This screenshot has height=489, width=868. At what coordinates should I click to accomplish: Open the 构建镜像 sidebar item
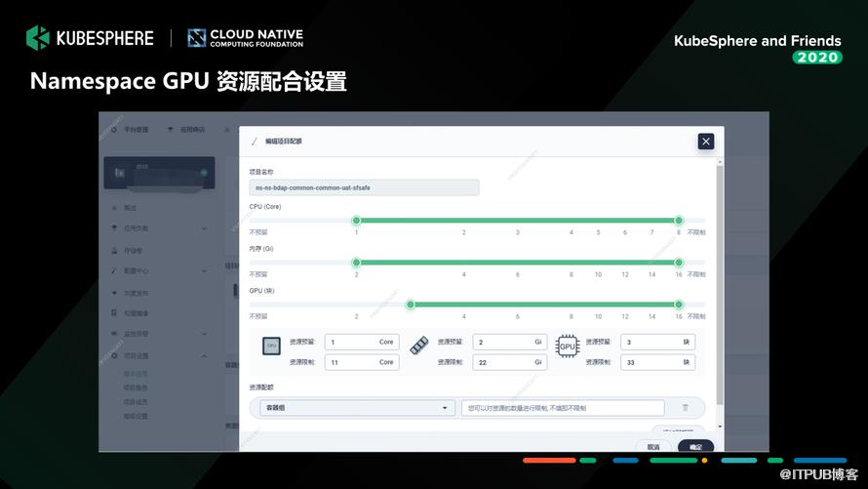point(136,313)
